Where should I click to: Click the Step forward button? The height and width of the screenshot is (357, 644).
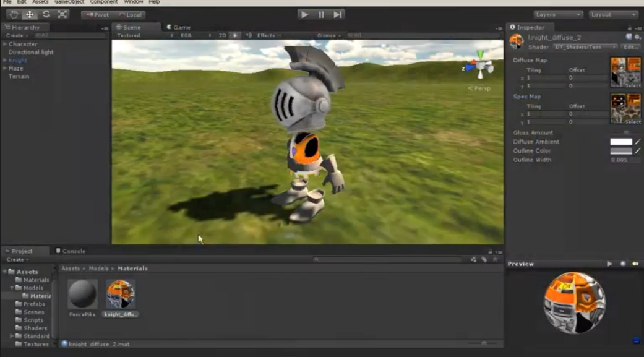pyautogui.click(x=338, y=14)
